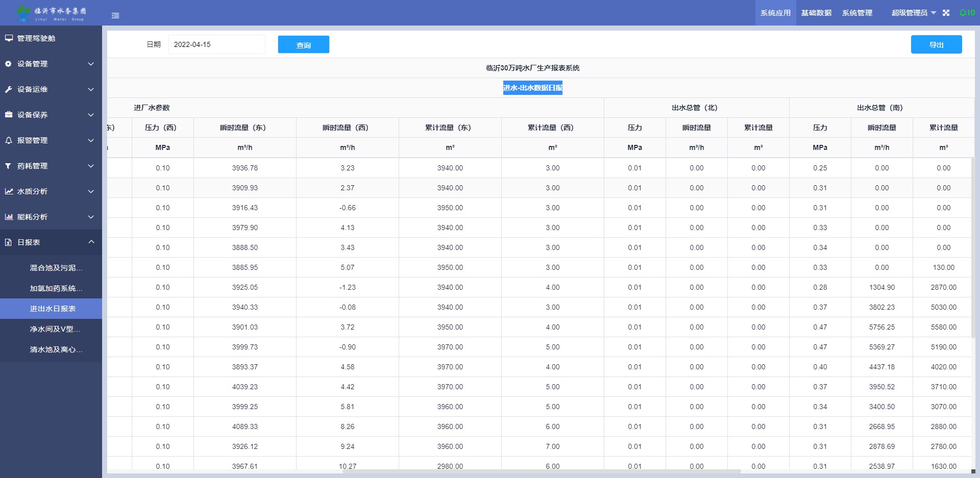This screenshot has height=478, width=980.
Task: Open the 清水池及离心 report submenu
Action: click(x=51, y=349)
